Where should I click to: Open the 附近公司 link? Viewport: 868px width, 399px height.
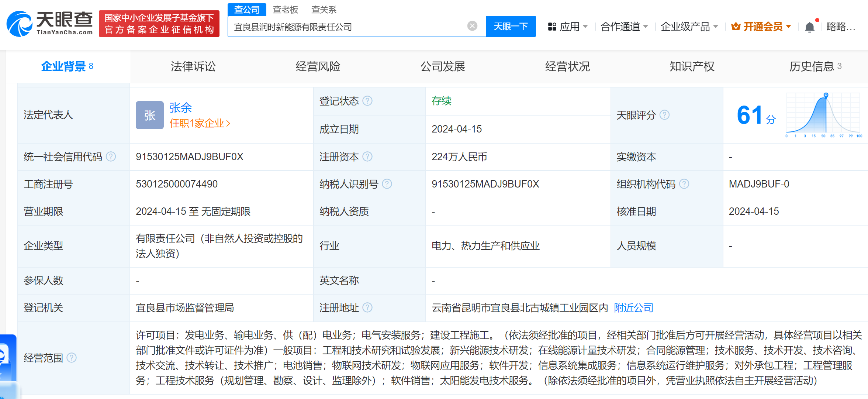[633, 308]
